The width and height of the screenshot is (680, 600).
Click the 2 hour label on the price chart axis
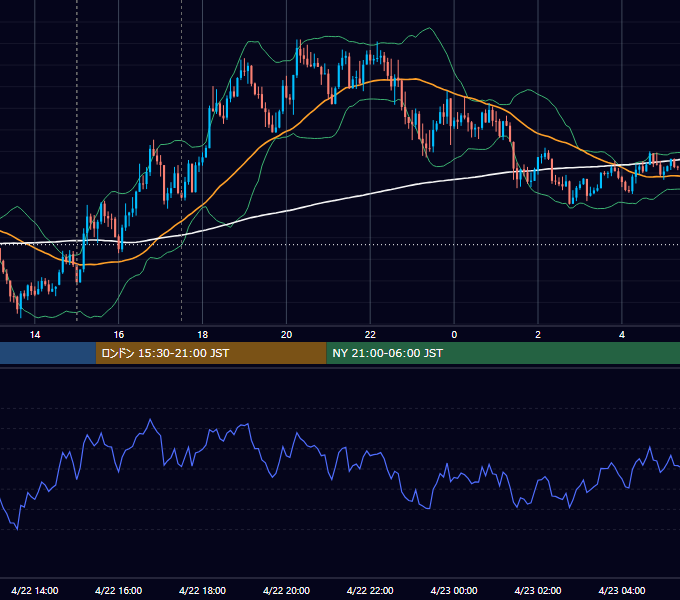538,335
